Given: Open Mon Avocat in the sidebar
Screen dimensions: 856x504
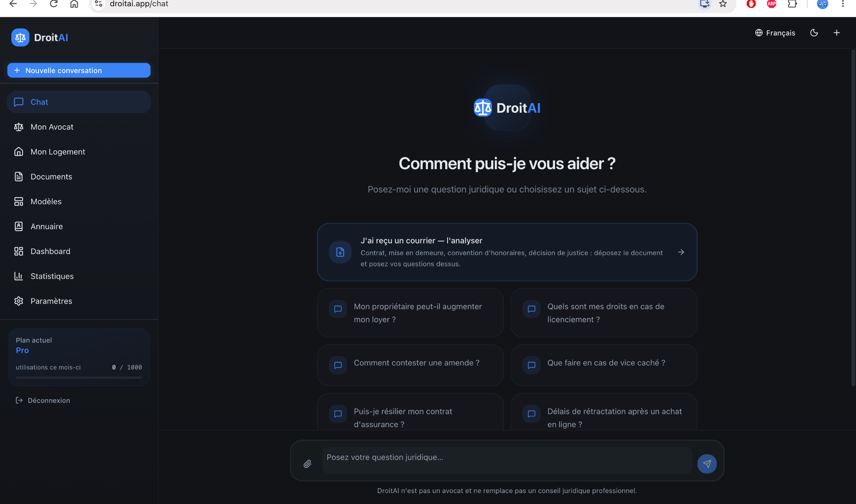Looking at the screenshot, I should coord(79,127).
